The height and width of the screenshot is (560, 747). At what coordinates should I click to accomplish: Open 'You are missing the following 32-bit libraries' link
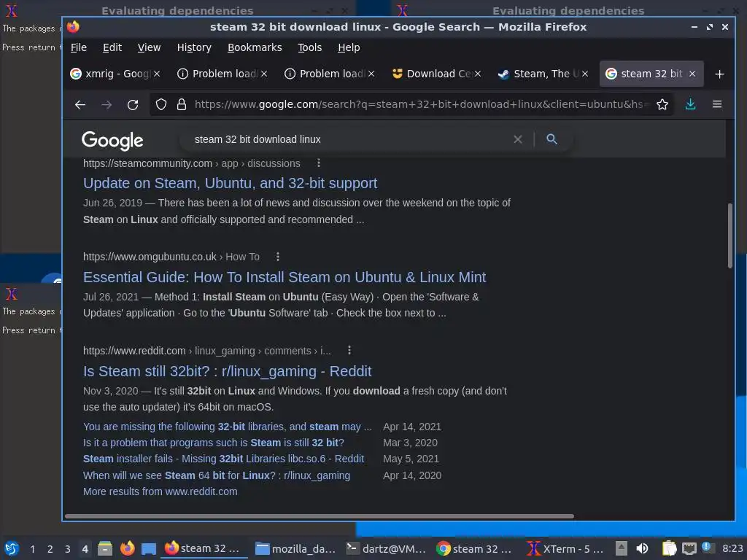(228, 427)
